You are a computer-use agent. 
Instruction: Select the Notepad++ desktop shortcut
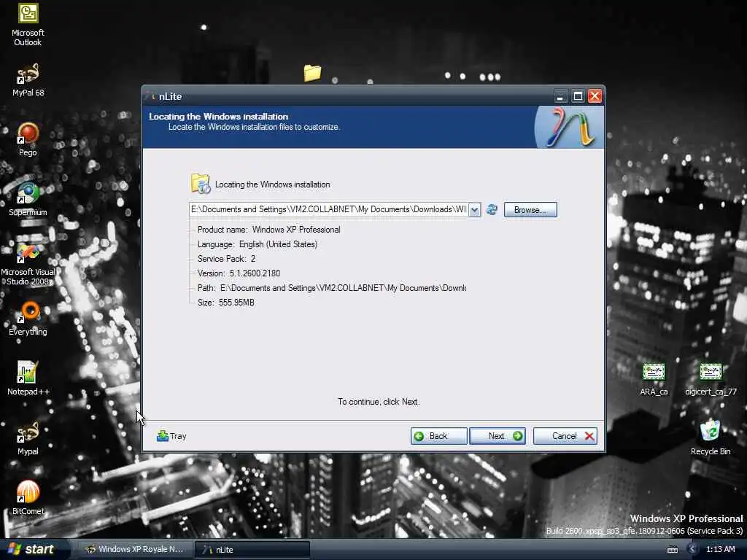tap(28, 378)
